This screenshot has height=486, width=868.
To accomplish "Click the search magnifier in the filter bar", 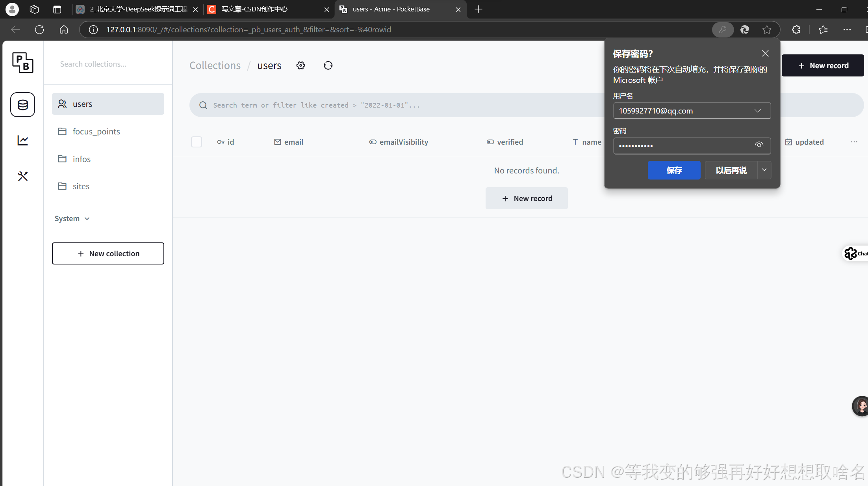I will tap(203, 105).
